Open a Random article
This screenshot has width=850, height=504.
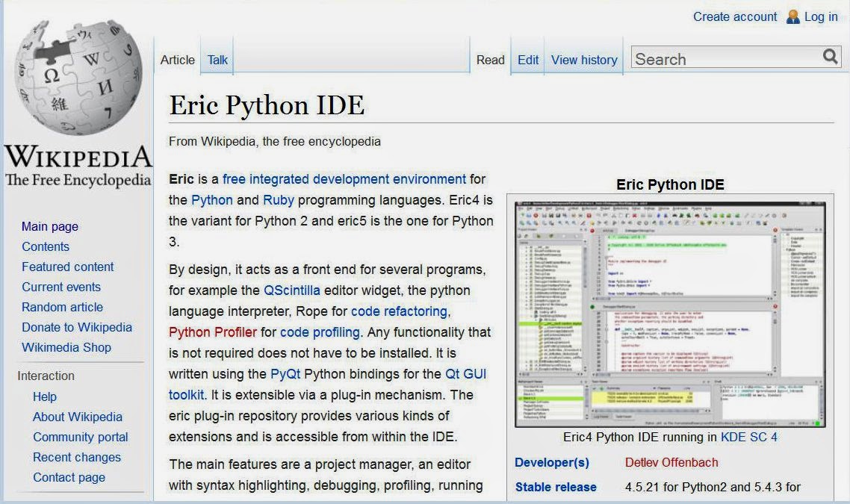click(x=62, y=307)
